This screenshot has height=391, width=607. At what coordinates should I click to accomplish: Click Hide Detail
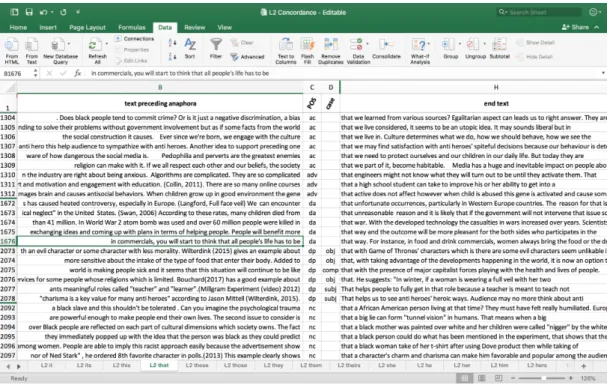tap(535, 57)
